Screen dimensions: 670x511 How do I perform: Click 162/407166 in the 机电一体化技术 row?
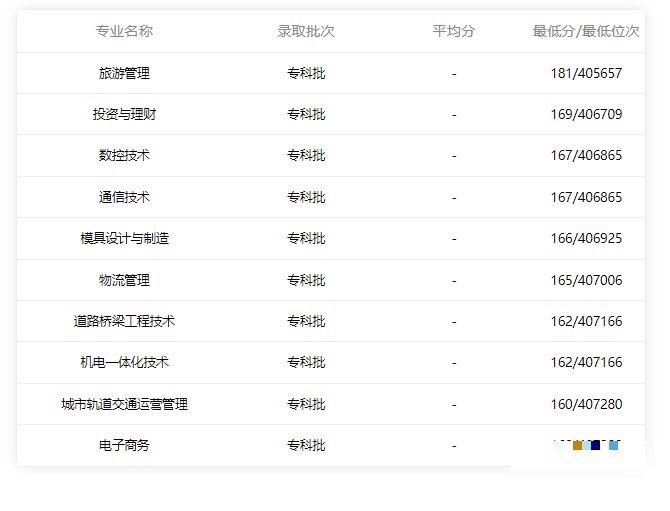[586, 362]
